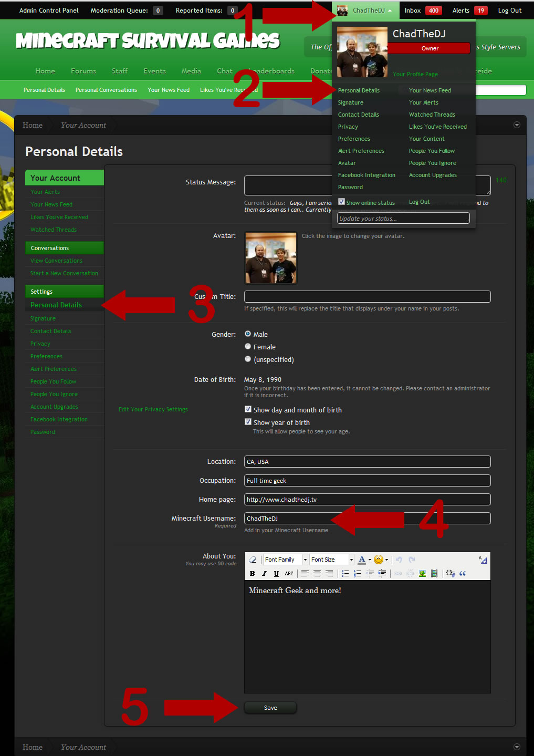Screen dimensions: 534x756
Task: Expand the top breadcrumb jump arrow
Action: point(517,125)
